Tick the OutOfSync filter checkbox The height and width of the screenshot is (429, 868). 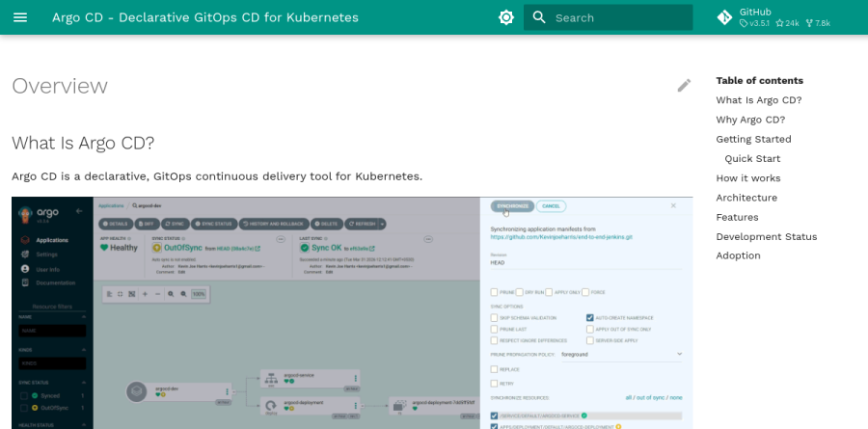point(24,408)
